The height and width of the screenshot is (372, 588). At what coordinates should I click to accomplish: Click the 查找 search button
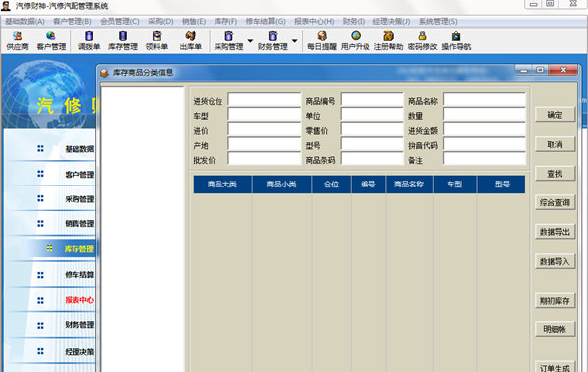click(555, 174)
